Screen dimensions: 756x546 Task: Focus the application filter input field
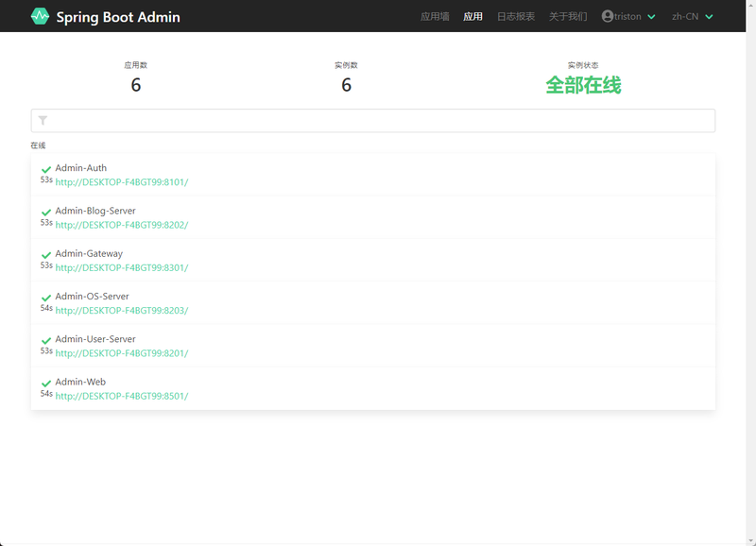[373, 121]
